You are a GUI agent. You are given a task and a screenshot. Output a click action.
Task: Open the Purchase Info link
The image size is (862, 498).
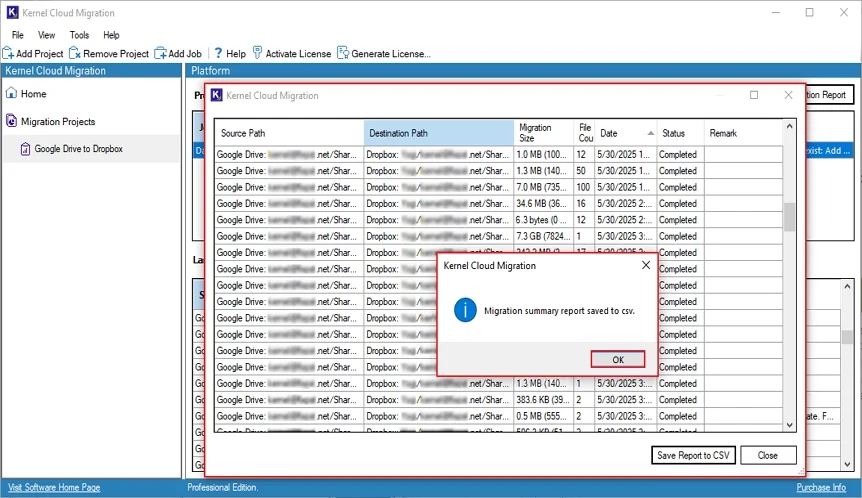(821, 488)
